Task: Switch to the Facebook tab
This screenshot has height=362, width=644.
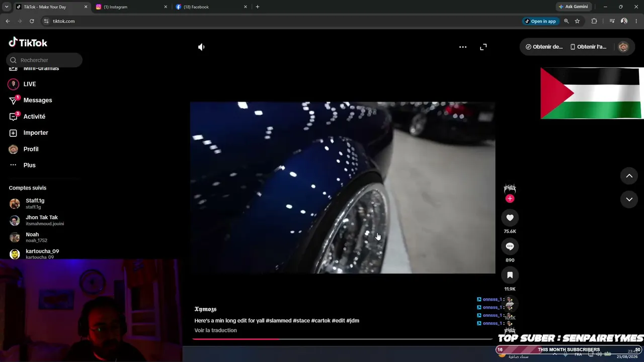Action: [x=212, y=7]
